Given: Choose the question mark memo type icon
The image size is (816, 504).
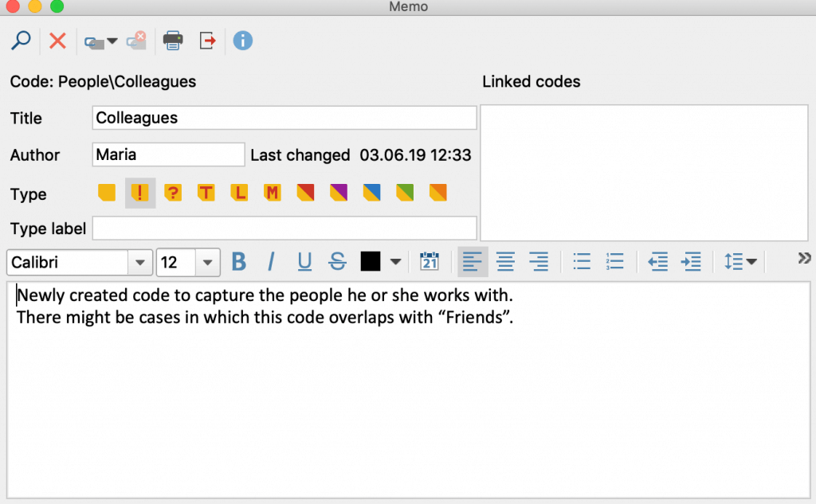Looking at the screenshot, I should point(173,192).
